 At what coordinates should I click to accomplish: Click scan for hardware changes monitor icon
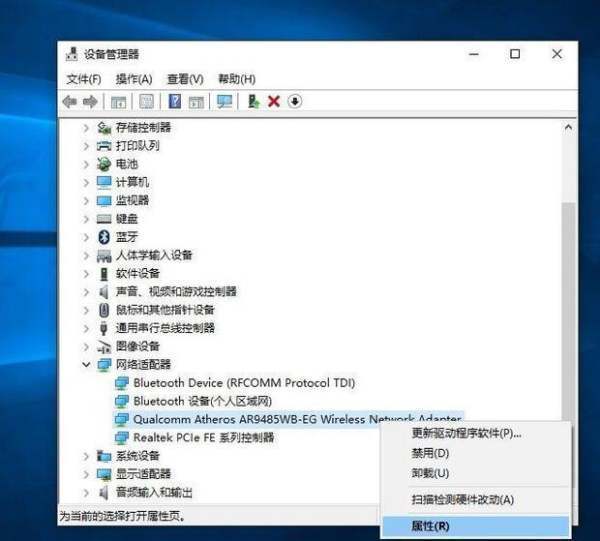(x=224, y=101)
